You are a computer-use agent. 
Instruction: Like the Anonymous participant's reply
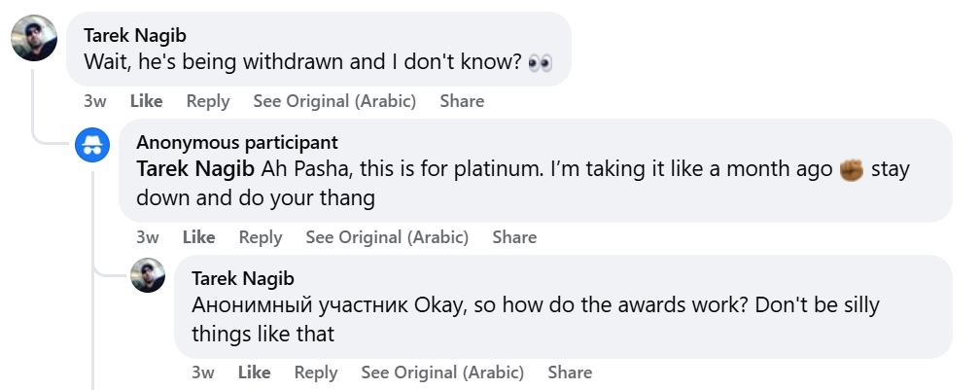tap(198, 237)
